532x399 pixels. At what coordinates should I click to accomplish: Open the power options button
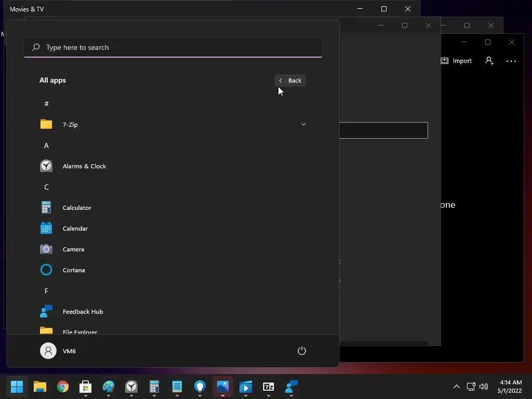click(x=302, y=351)
